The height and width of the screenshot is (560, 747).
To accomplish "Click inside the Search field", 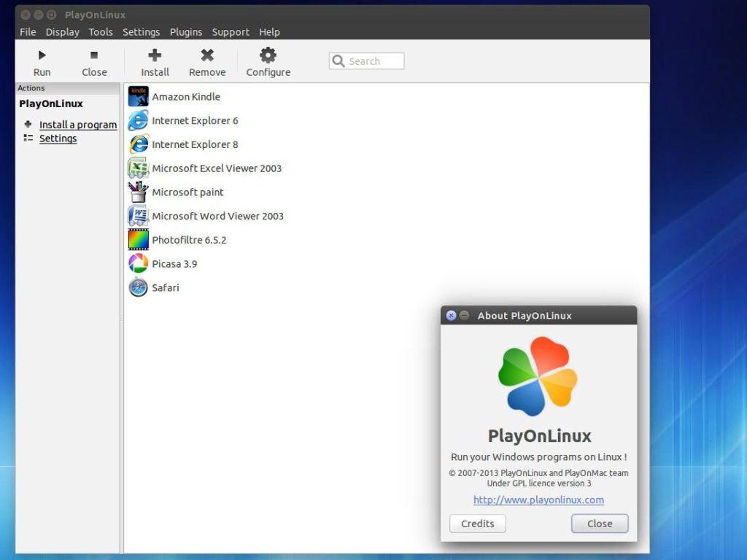I will click(366, 61).
